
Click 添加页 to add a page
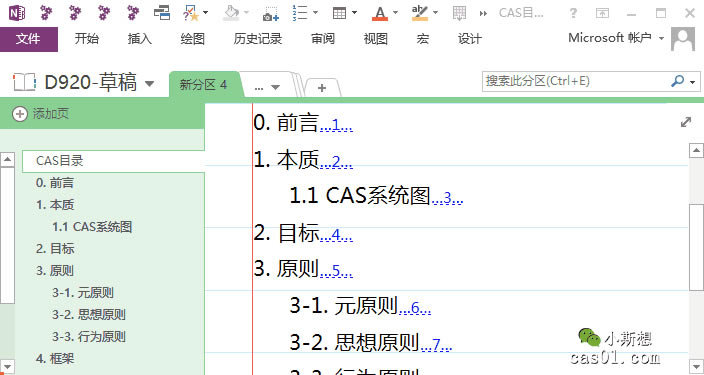click(41, 114)
